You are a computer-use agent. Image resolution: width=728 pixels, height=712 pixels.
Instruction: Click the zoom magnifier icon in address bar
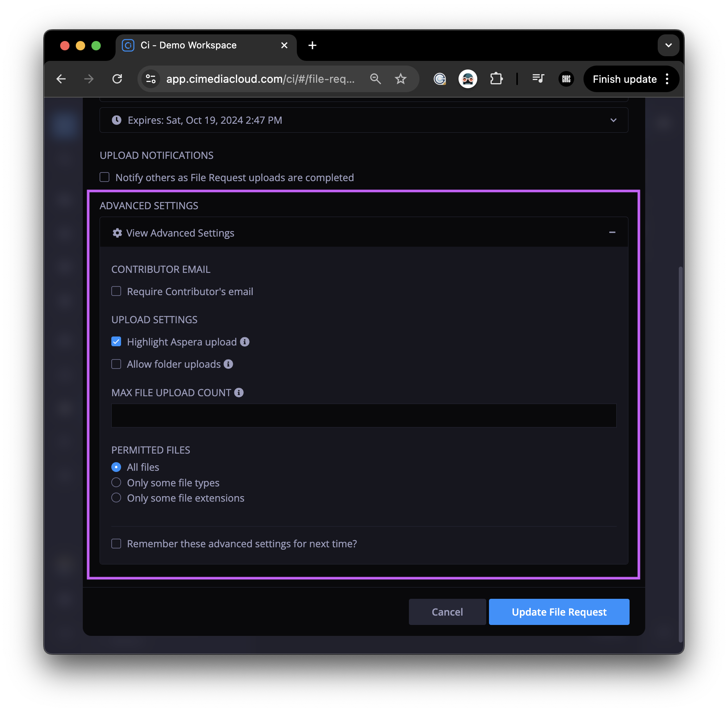pyautogui.click(x=375, y=79)
